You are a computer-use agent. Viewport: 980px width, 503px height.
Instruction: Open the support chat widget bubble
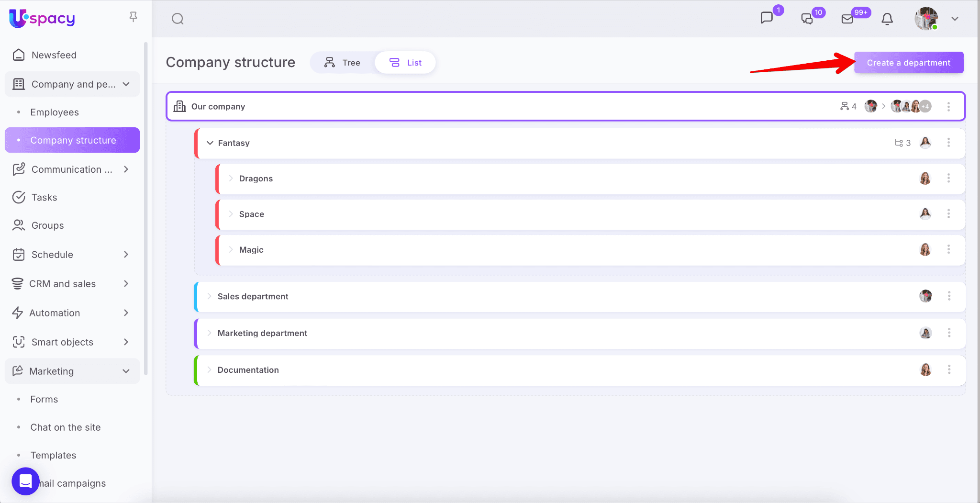point(25,481)
